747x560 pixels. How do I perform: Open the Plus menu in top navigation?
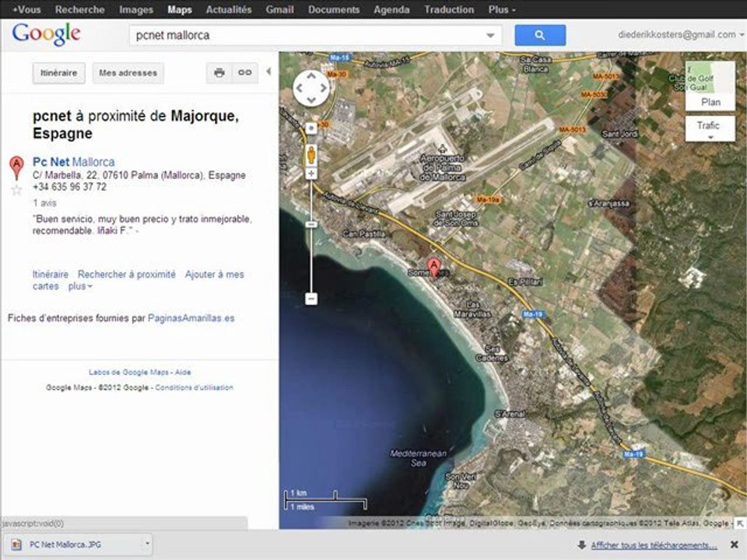point(502,9)
